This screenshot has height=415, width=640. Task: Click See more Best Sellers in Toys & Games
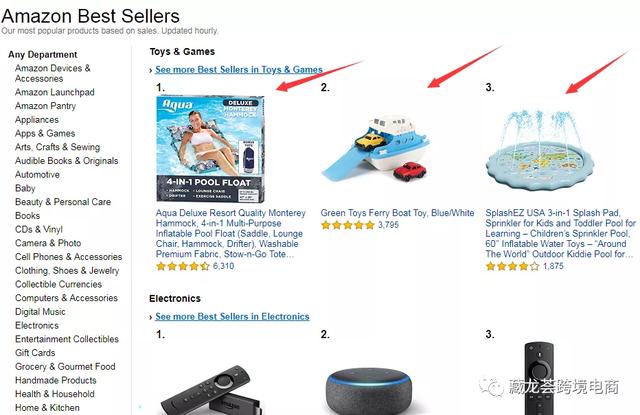pos(239,69)
